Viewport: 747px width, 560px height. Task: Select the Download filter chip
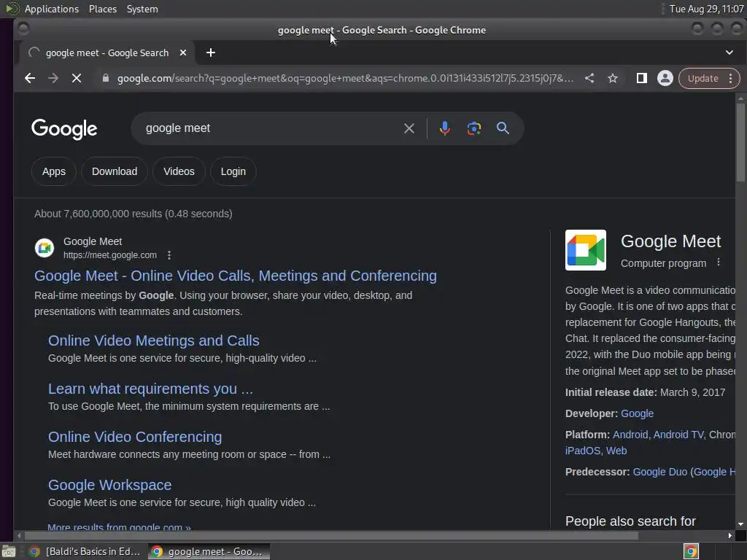tap(115, 171)
